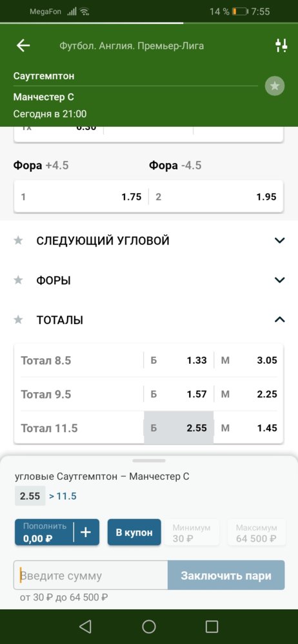The image size is (298, 644).
Task: Tap Android home circle navigation icon
Action: pos(149,627)
